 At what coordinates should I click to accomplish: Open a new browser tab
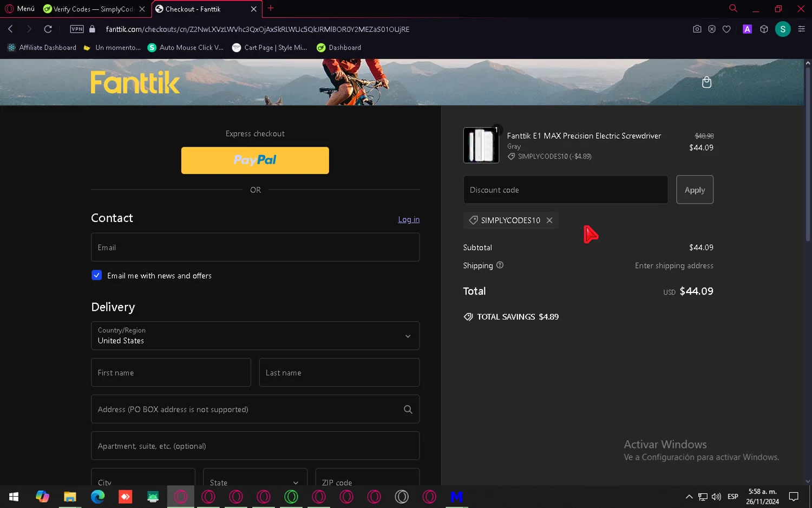point(271,8)
